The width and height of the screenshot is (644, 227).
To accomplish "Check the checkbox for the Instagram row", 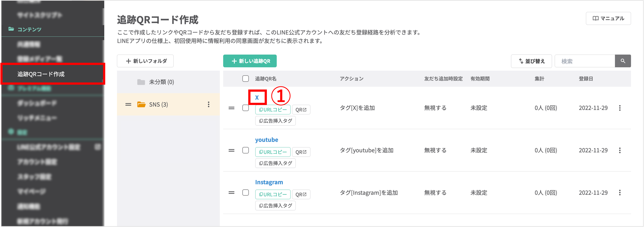I will point(246,192).
